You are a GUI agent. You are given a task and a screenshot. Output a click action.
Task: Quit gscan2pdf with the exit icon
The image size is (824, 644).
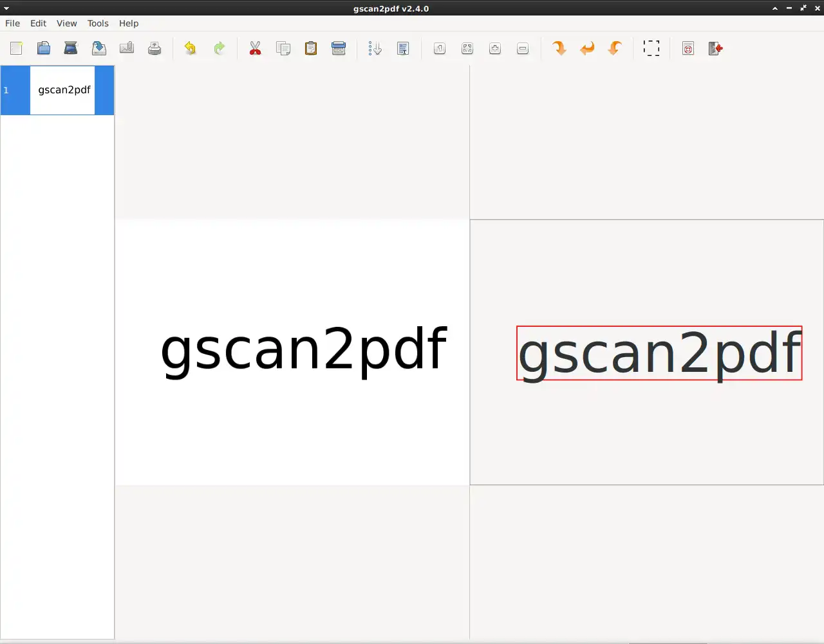pyautogui.click(x=716, y=48)
